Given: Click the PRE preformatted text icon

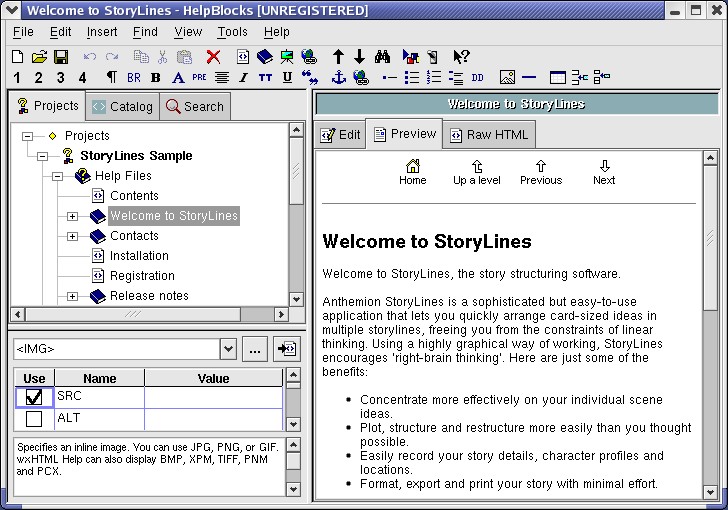Looking at the screenshot, I should click(199, 77).
